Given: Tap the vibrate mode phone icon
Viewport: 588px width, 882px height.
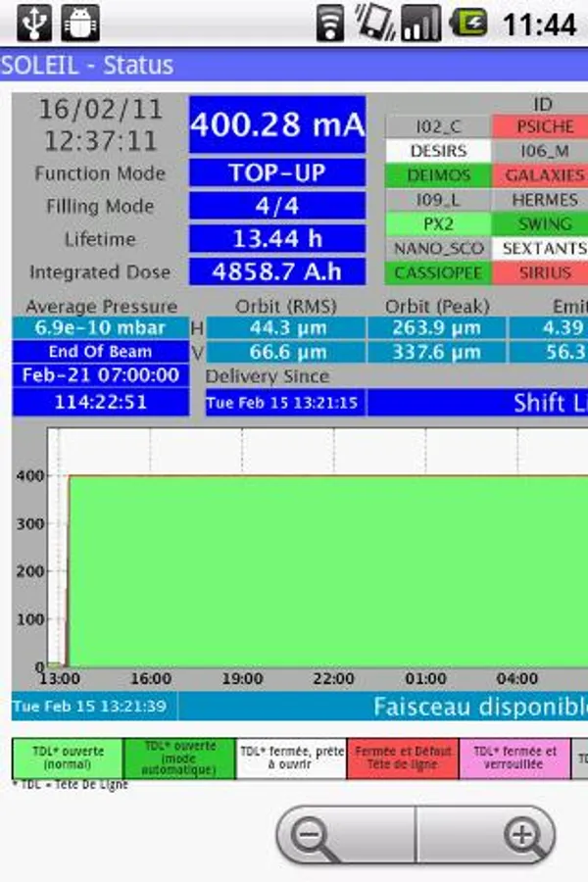Looking at the screenshot, I should (374, 22).
